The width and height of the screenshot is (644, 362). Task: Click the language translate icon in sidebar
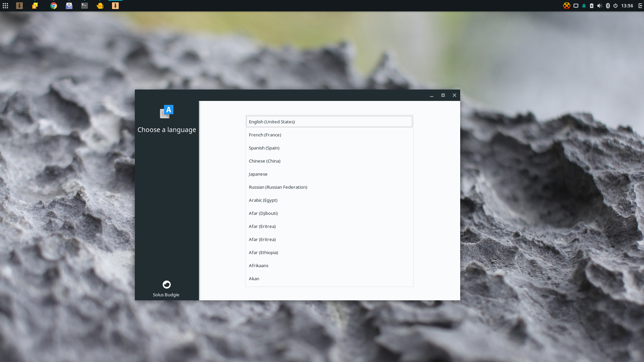pos(167,112)
